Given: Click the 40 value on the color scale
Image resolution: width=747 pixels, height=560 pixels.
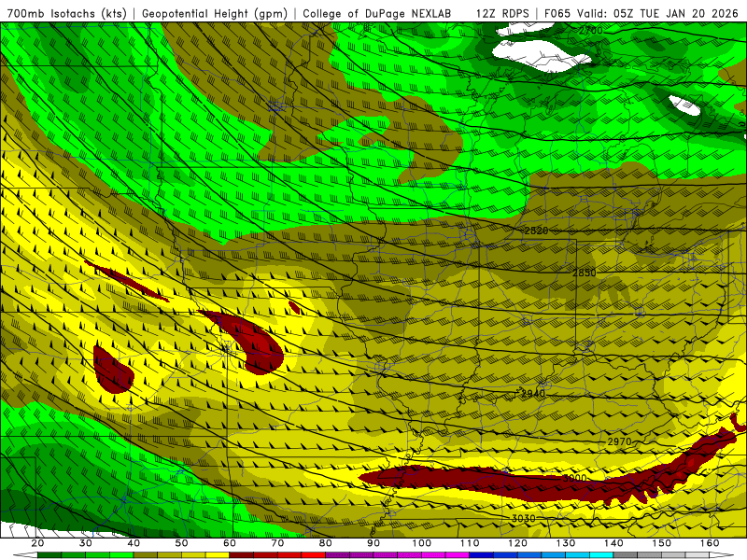Looking at the screenshot, I should [134, 543].
